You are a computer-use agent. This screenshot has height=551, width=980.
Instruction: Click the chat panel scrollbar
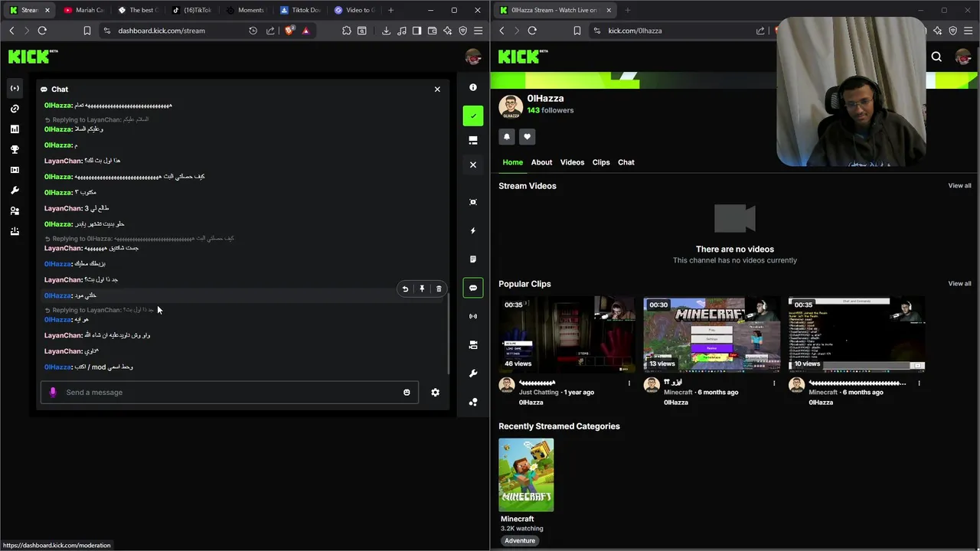[449, 333]
